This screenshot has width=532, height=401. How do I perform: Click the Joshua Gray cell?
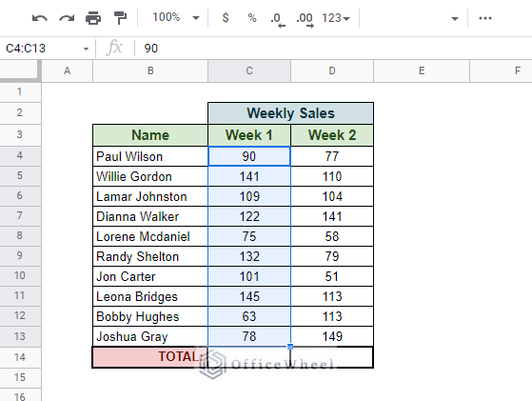click(x=150, y=337)
